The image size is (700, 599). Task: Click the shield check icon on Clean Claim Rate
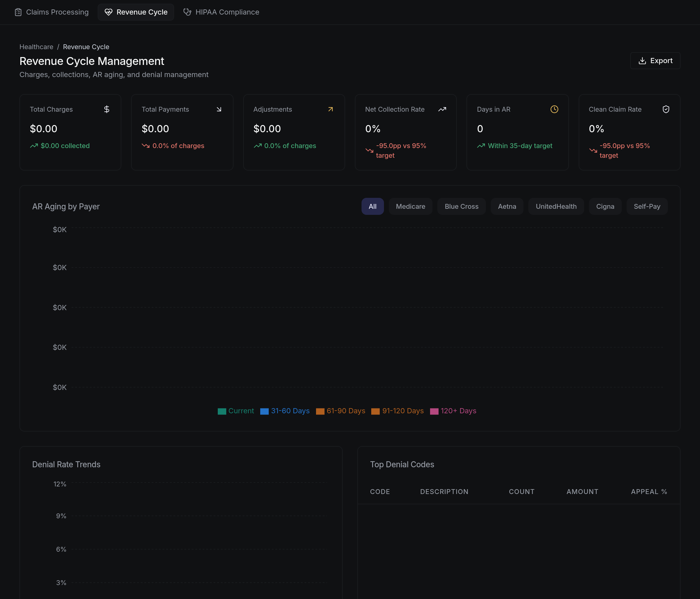(666, 109)
